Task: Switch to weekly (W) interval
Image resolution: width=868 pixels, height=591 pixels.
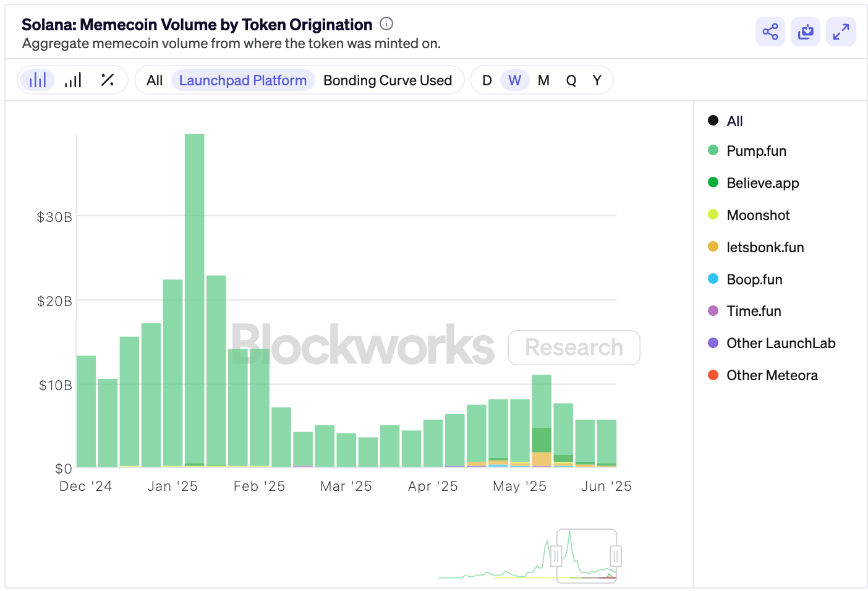Action: click(x=515, y=80)
